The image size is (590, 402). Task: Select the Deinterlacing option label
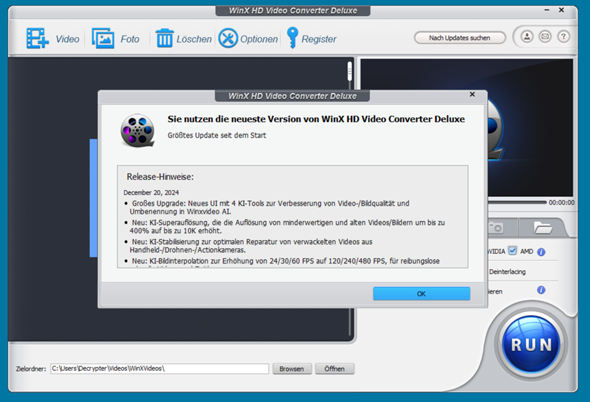(x=507, y=272)
